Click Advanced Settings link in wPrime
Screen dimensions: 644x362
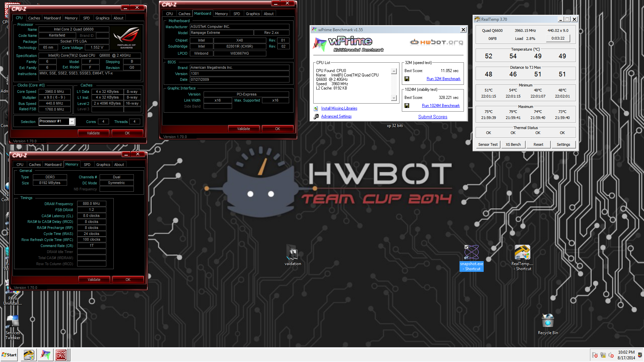point(336,116)
